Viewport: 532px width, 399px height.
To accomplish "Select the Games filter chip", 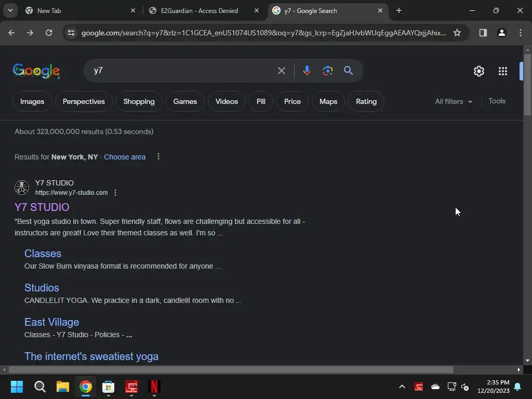I will pos(185,101).
